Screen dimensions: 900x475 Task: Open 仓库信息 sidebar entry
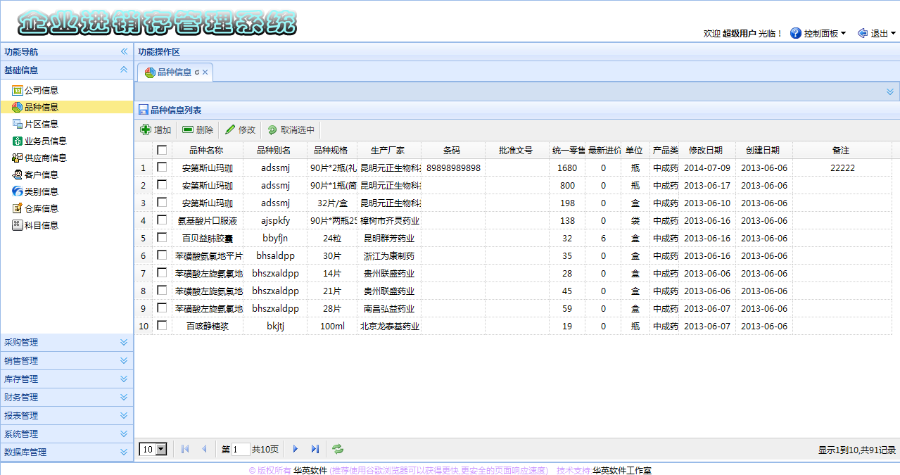coord(35,208)
